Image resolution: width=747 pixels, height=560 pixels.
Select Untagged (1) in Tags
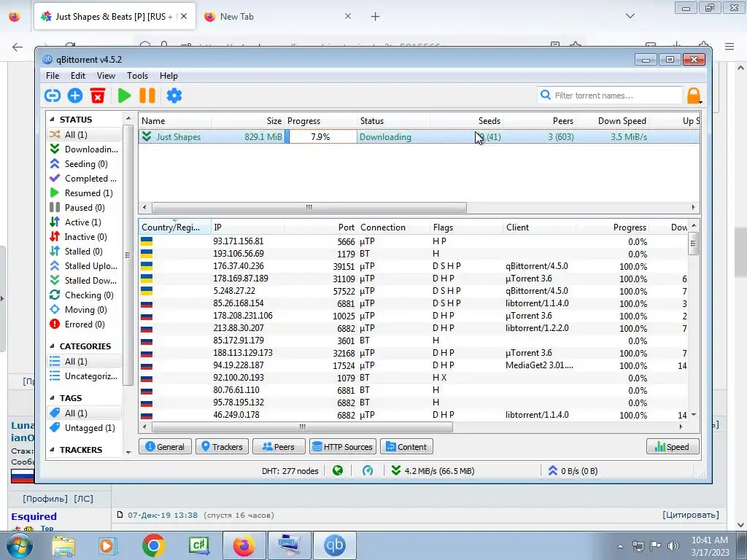click(x=84, y=427)
